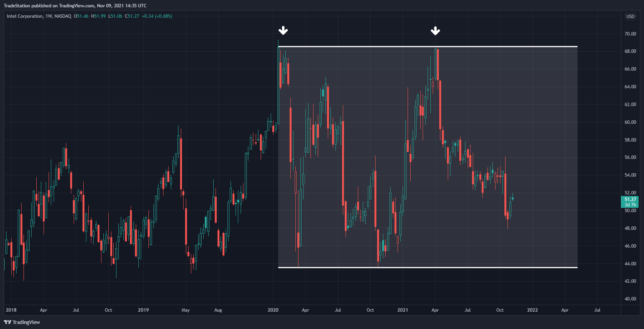Select the low value L51.06

(115, 16)
